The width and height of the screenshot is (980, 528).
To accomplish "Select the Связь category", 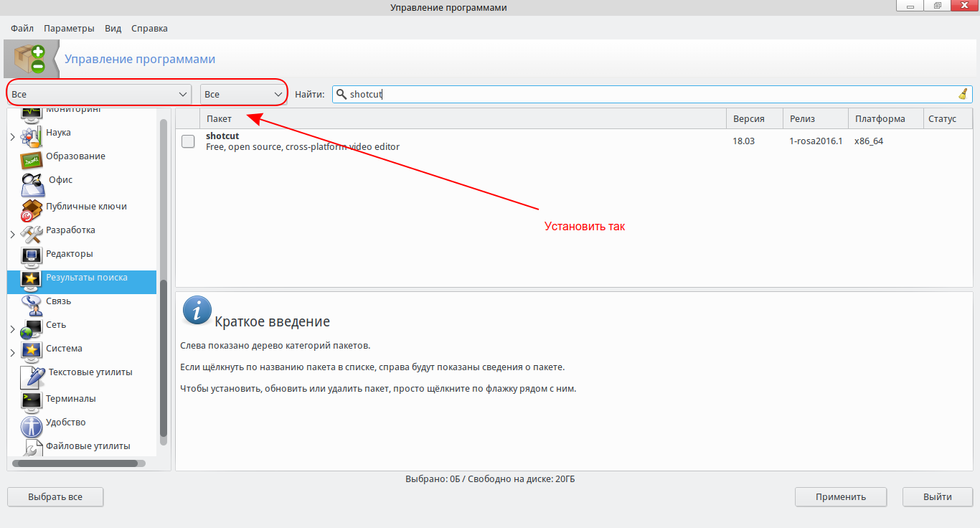I will tap(58, 301).
